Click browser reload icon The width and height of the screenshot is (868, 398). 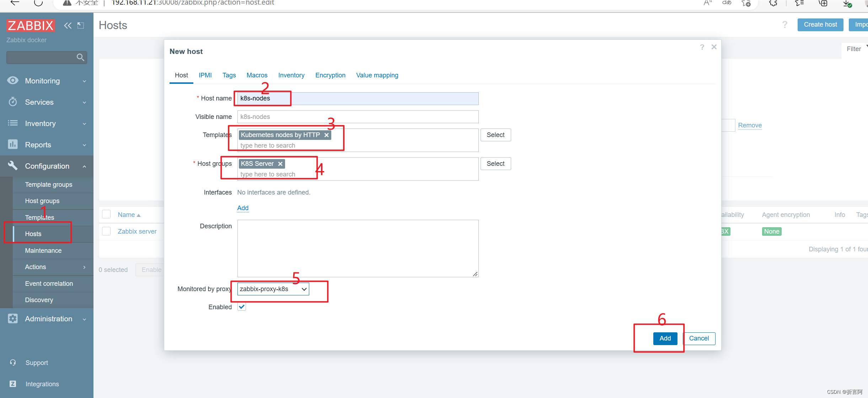(x=38, y=3)
